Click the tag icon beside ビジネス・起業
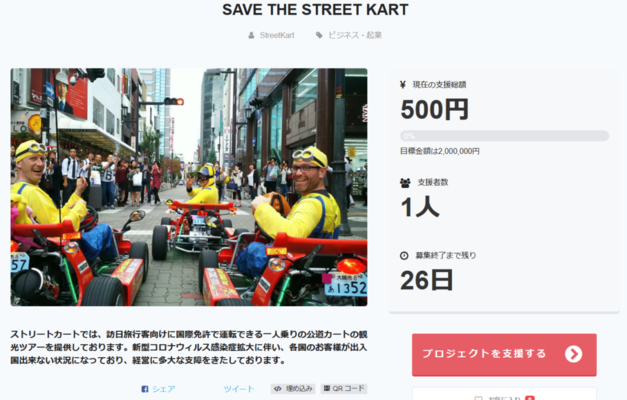This screenshot has width=627, height=400. [319, 35]
